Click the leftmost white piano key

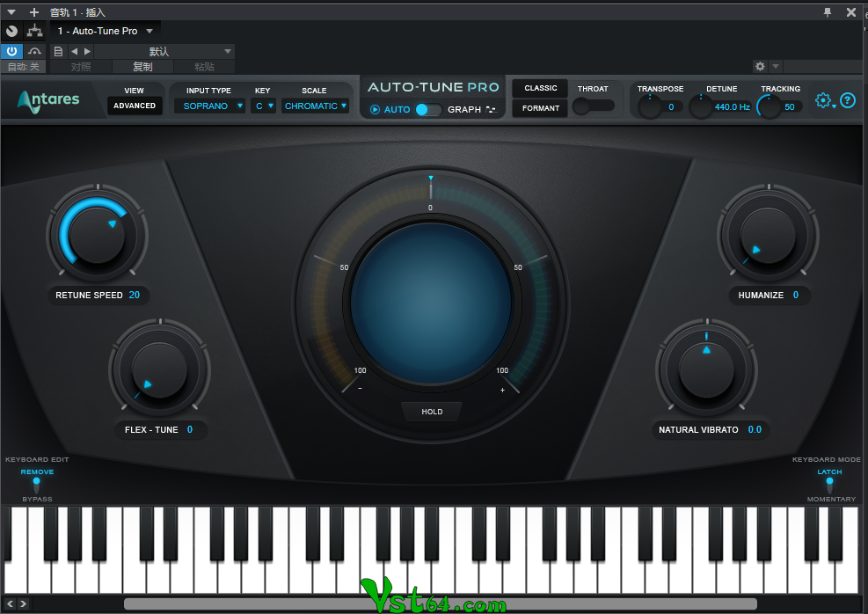15,576
